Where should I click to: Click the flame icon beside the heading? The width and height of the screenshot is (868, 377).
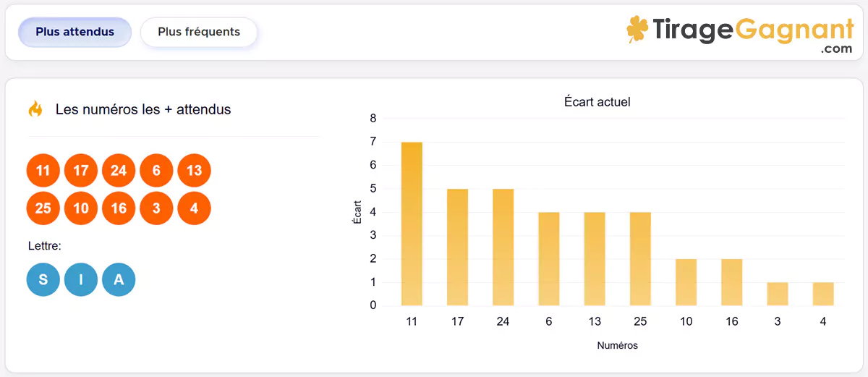point(35,109)
